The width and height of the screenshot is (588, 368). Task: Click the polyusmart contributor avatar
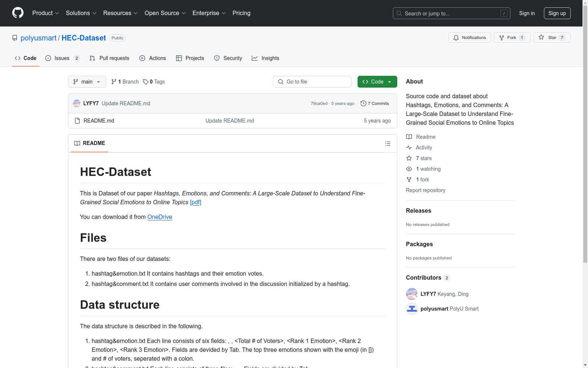coord(412,309)
